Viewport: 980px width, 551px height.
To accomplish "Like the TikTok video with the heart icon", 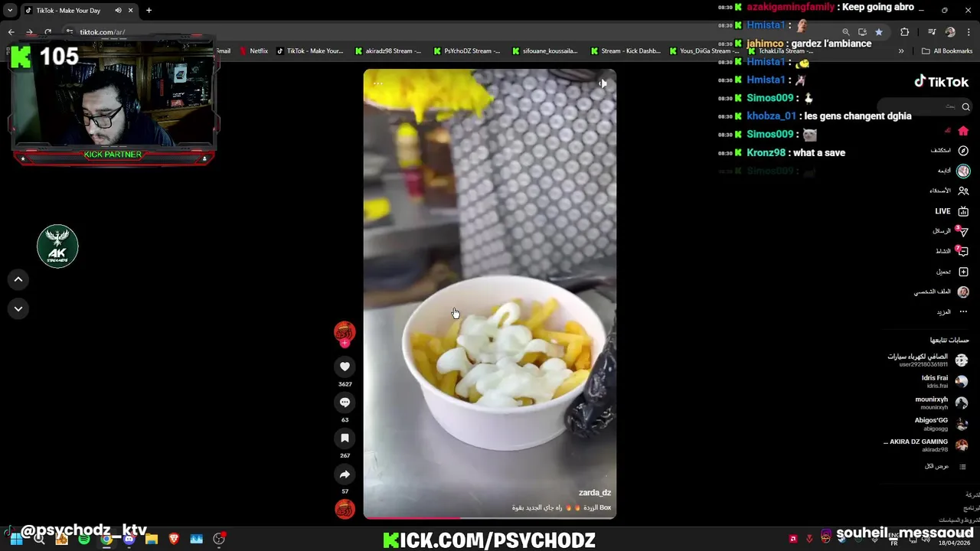I will 345,367.
